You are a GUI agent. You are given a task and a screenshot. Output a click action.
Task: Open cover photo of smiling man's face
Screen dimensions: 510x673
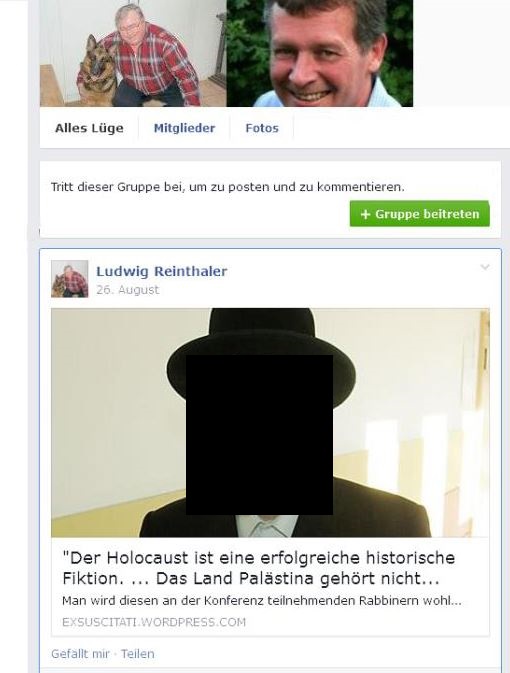pyautogui.click(x=319, y=53)
